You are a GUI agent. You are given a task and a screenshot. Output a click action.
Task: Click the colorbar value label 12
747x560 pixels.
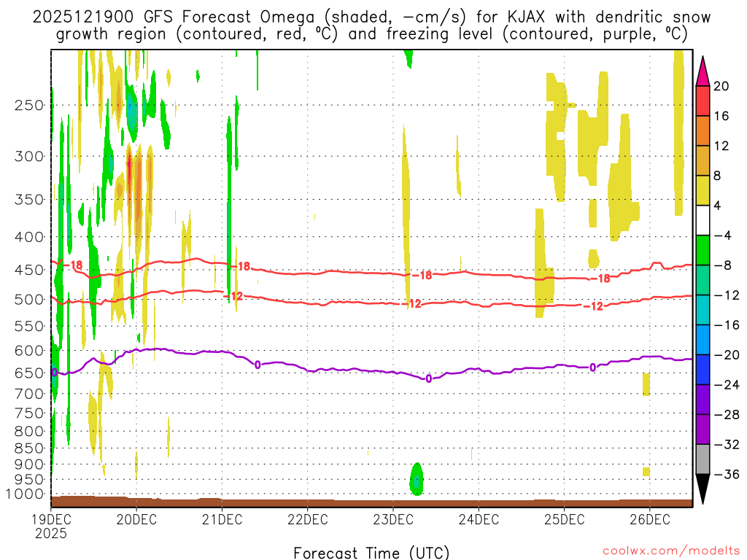[x=721, y=146]
